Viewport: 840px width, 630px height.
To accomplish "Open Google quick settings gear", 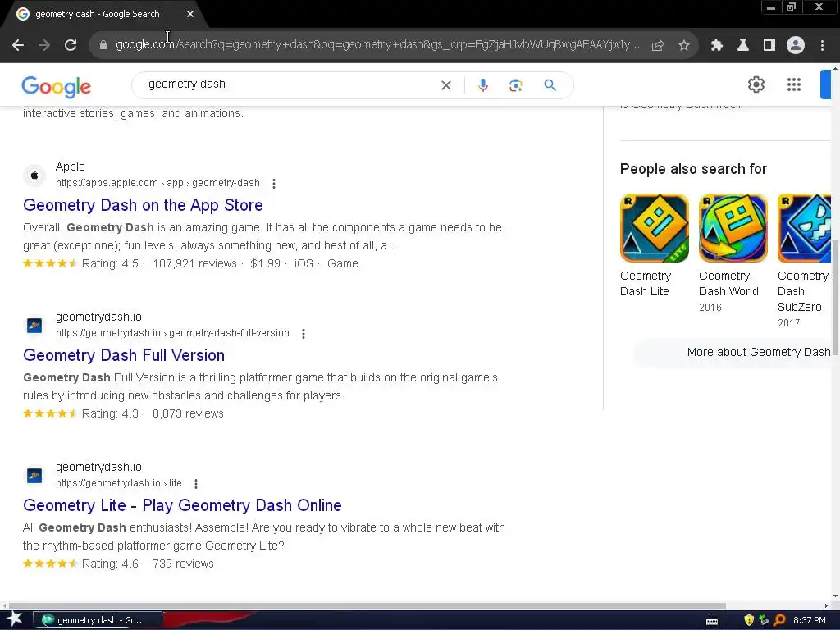I will [x=756, y=84].
